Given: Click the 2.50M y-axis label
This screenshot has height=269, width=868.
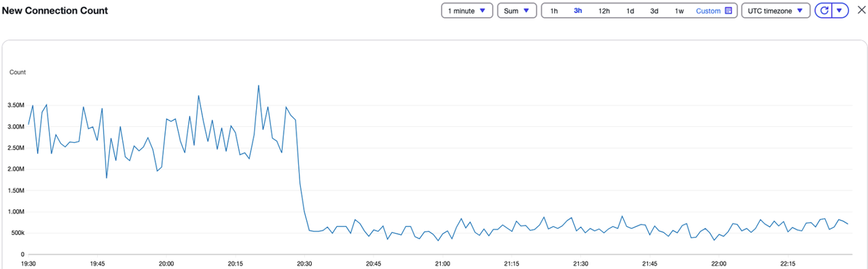Looking at the screenshot, I should (16, 148).
